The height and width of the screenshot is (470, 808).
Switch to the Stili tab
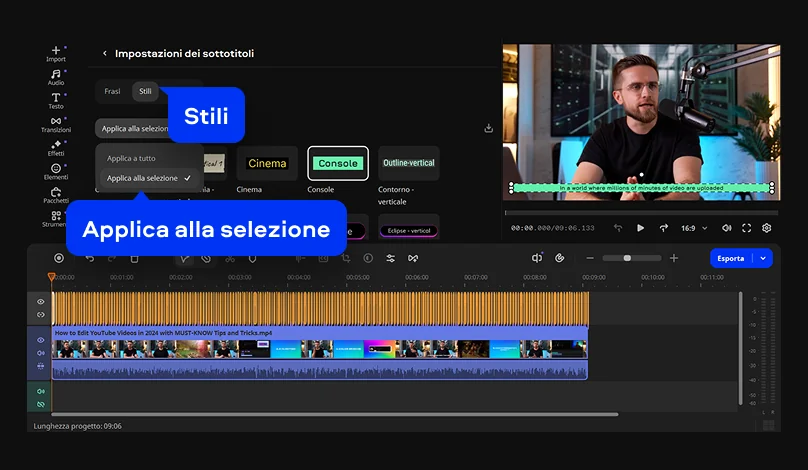tap(145, 91)
